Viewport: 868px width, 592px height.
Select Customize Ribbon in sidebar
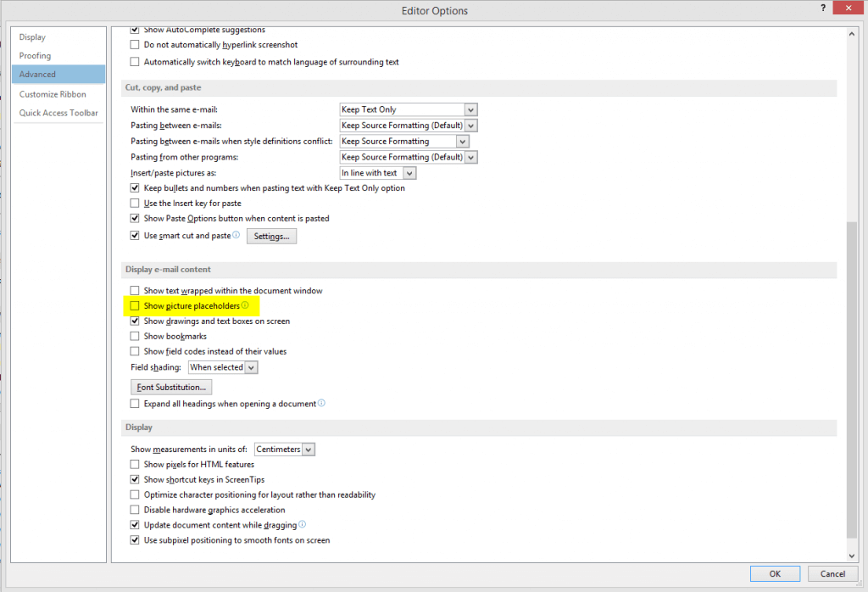pos(53,94)
